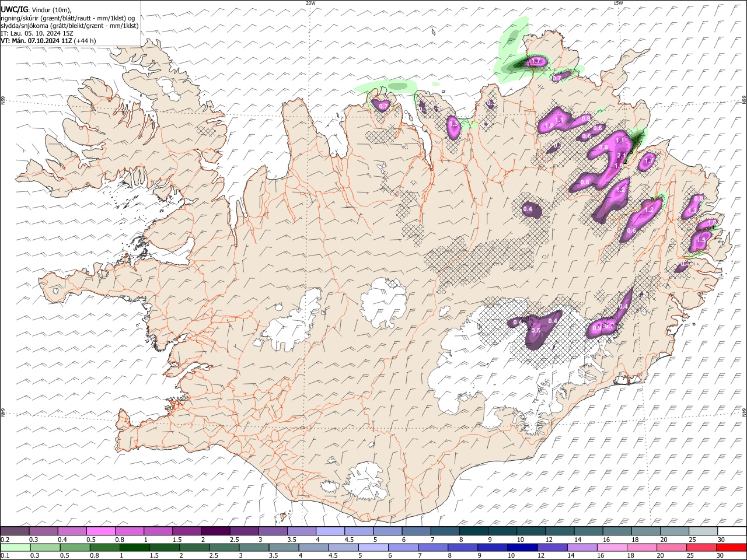747x560 pixels.
Task: Pick the snow-scale swatch starting at 0.3
Action: tap(43, 531)
